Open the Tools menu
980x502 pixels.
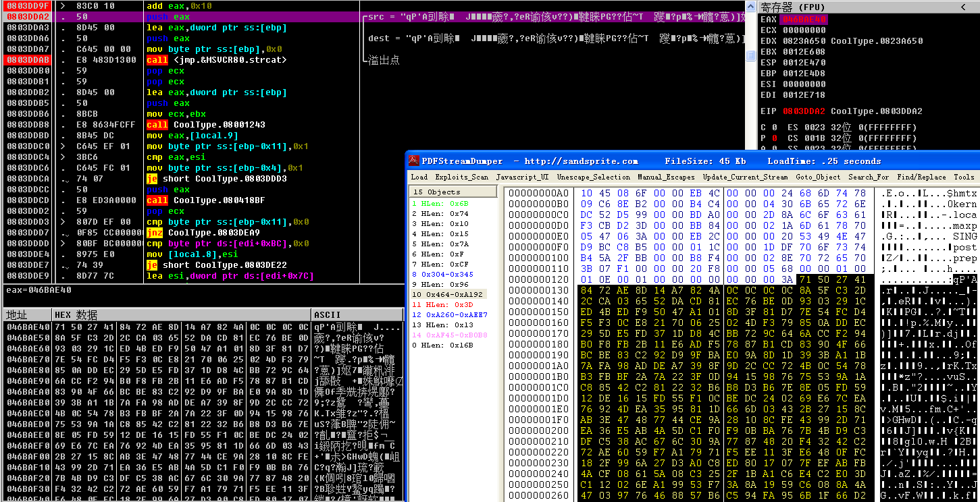(x=964, y=177)
